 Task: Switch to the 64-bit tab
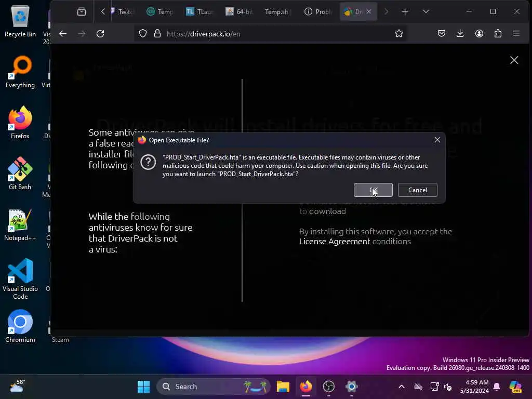[239, 12]
